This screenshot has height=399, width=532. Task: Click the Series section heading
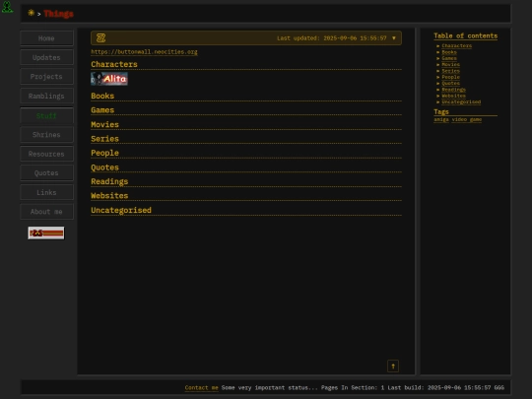104,139
